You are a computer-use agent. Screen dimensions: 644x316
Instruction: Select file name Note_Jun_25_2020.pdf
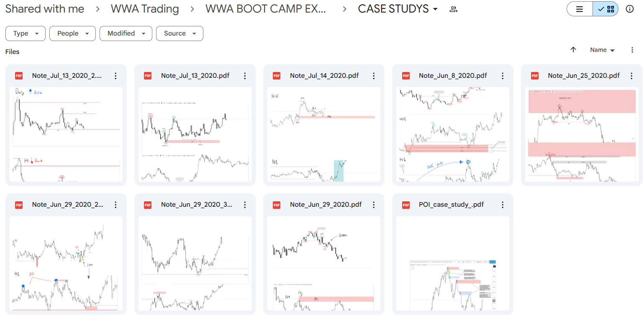click(584, 76)
